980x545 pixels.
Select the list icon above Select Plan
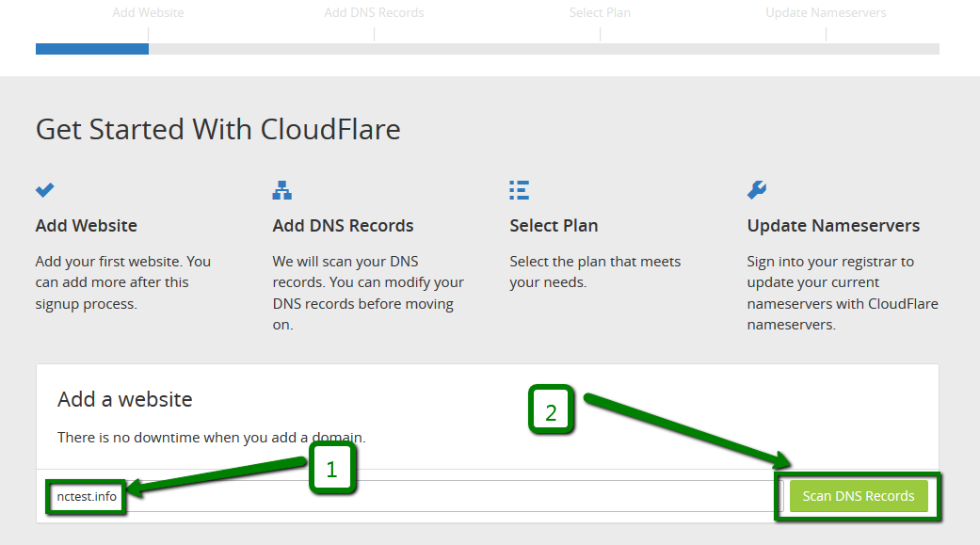pyautogui.click(x=519, y=190)
